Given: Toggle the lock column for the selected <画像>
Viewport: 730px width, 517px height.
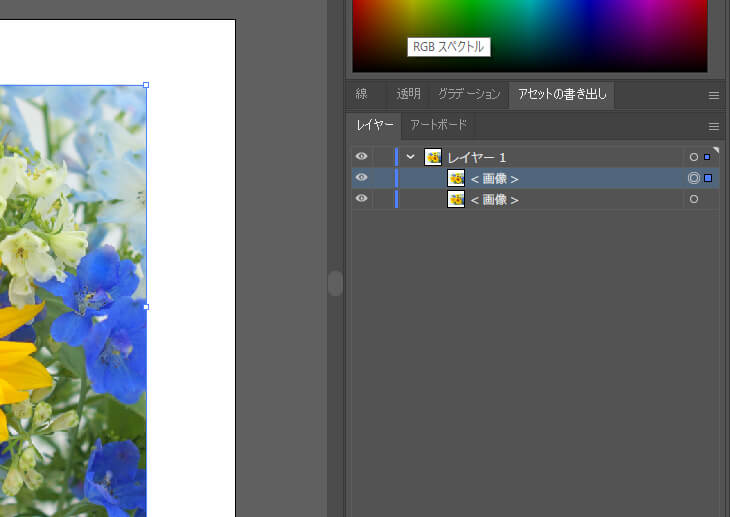Looking at the screenshot, I should point(384,178).
